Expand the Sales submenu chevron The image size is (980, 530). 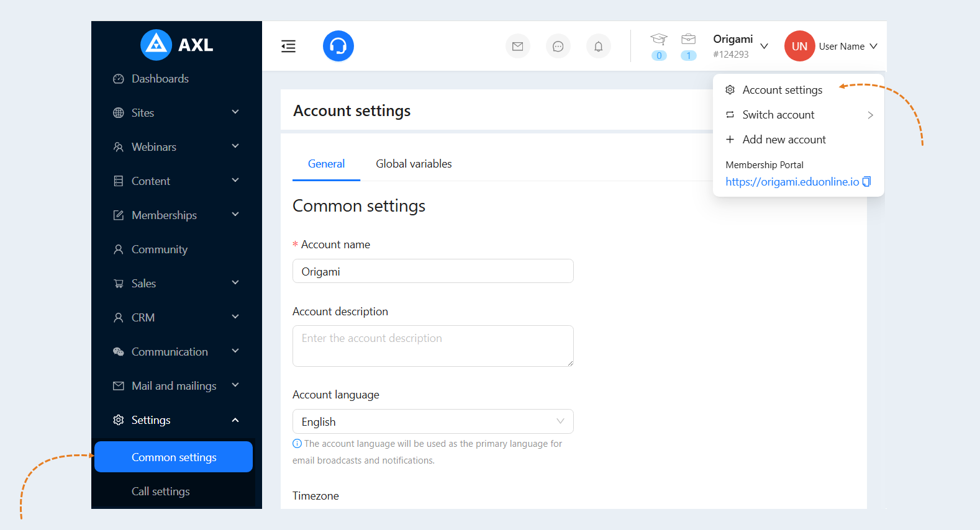(x=235, y=283)
